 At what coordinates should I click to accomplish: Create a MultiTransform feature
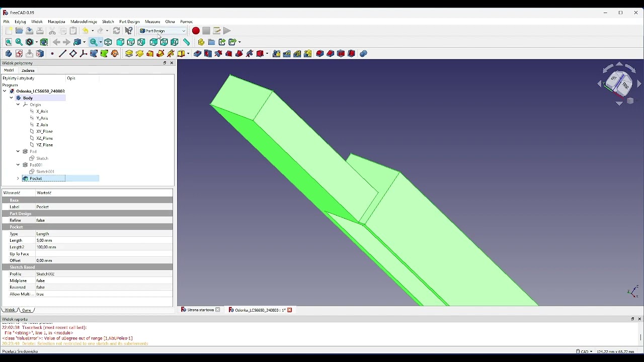(x=308, y=54)
